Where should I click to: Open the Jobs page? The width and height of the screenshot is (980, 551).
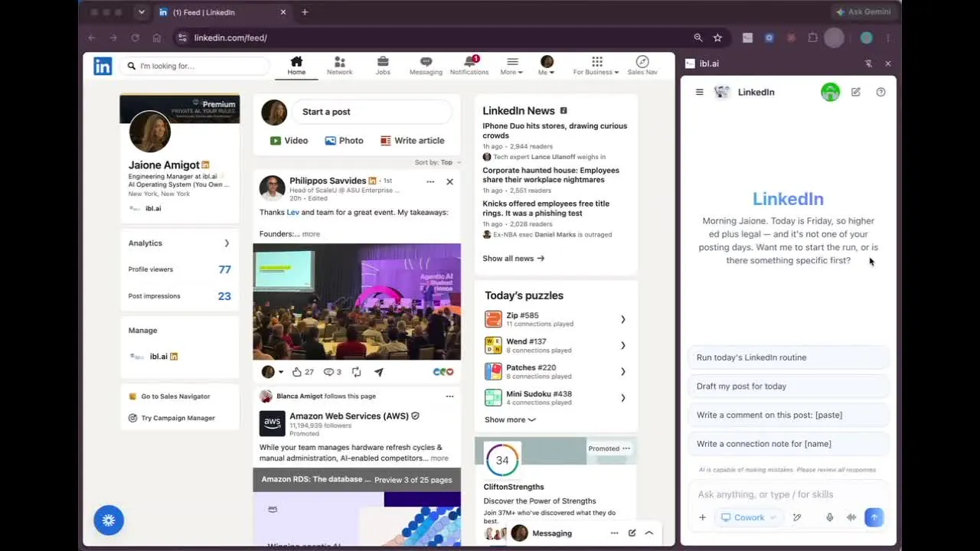point(383,66)
